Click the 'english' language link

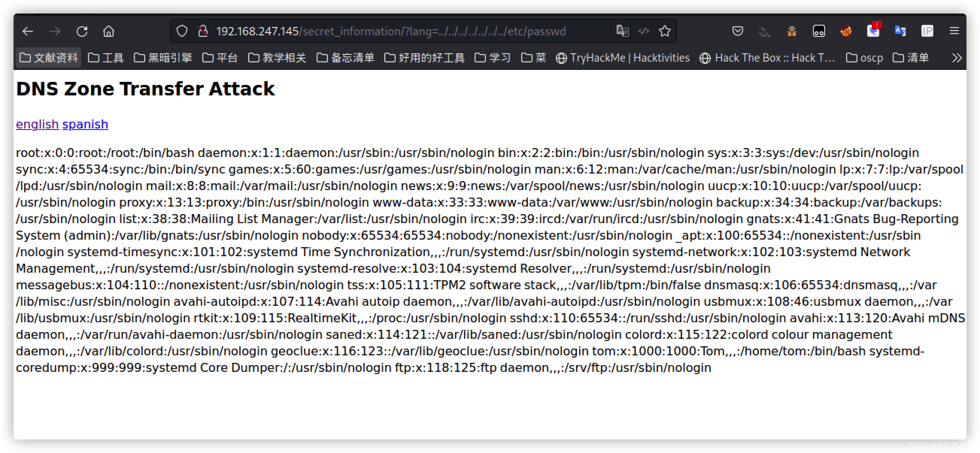[x=36, y=124]
